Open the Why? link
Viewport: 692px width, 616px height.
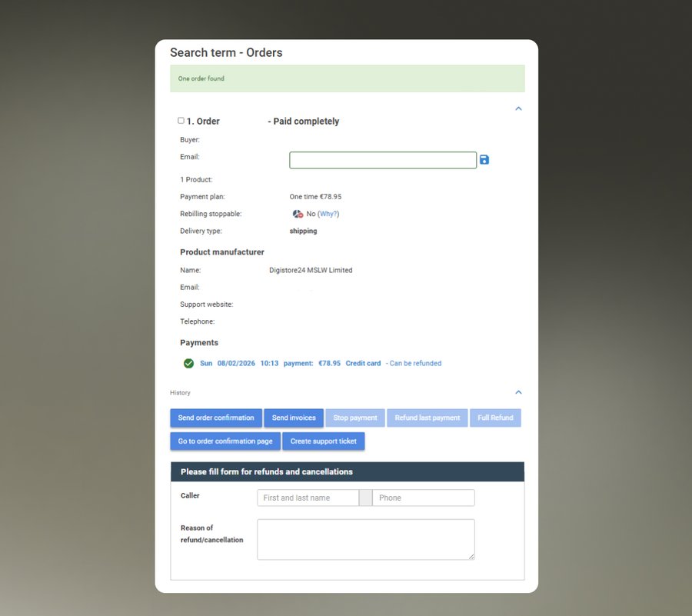coord(328,214)
